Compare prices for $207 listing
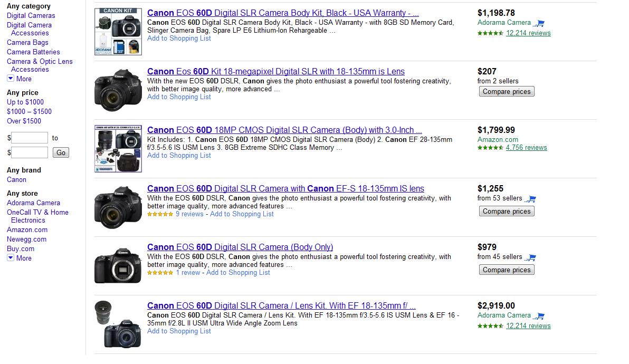Viewport: 629px width, 364px height. coord(507,91)
